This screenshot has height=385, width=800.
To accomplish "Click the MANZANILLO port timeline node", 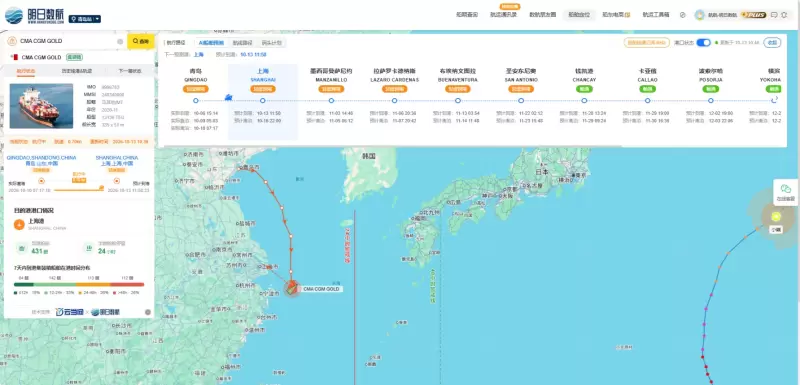I will pos(331,100).
